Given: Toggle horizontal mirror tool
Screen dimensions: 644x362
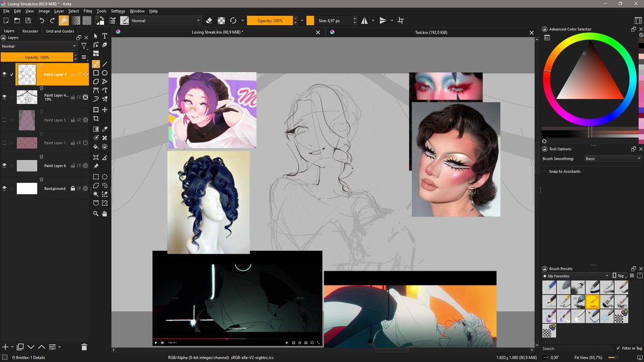Looking at the screenshot, I should [364, 20].
